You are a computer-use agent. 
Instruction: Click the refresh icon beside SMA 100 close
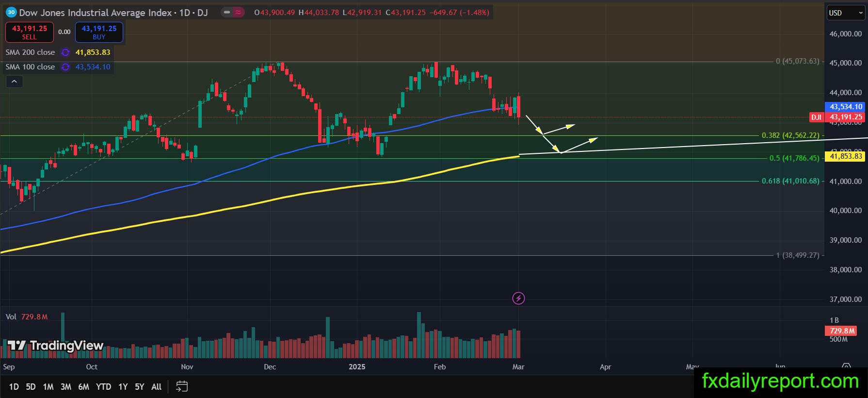coord(65,67)
